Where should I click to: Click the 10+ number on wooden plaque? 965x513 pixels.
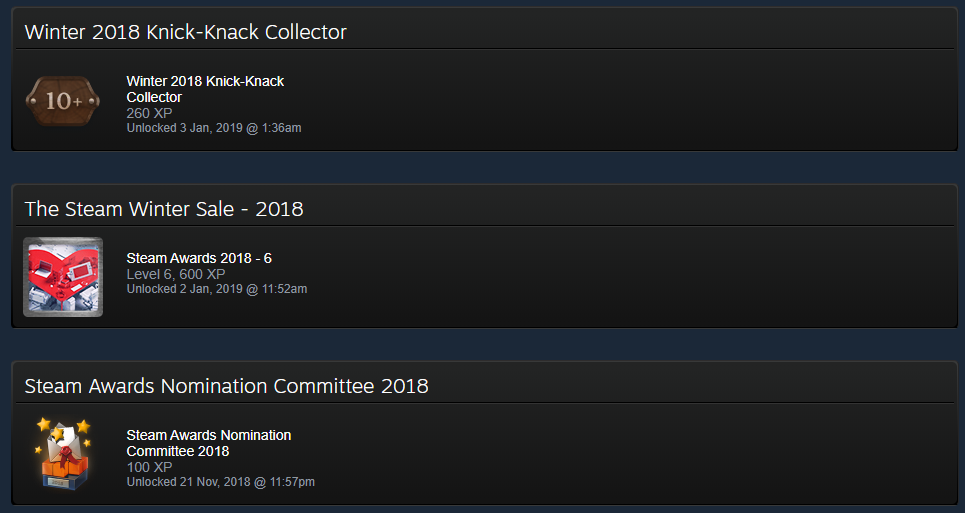63,101
